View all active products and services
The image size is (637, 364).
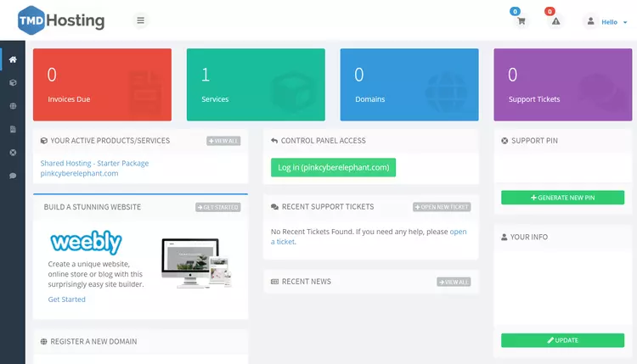[x=223, y=141]
